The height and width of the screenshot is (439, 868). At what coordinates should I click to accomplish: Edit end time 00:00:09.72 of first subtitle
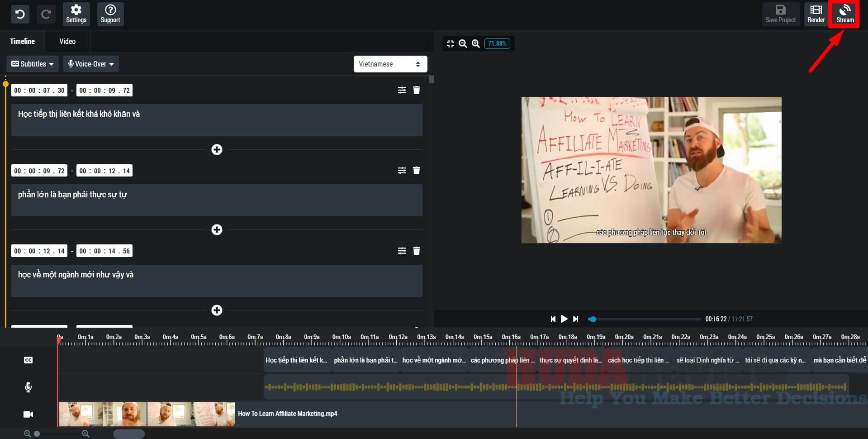(104, 90)
